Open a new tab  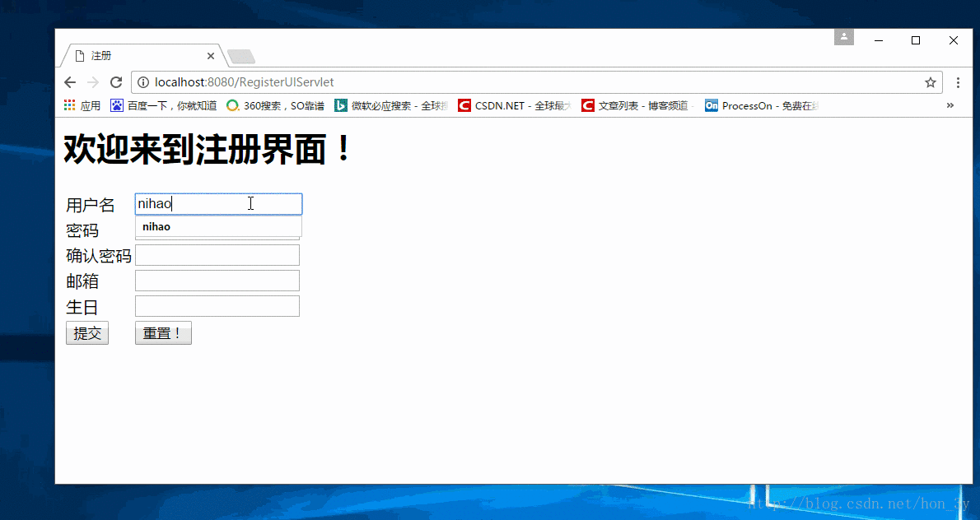[x=241, y=57]
